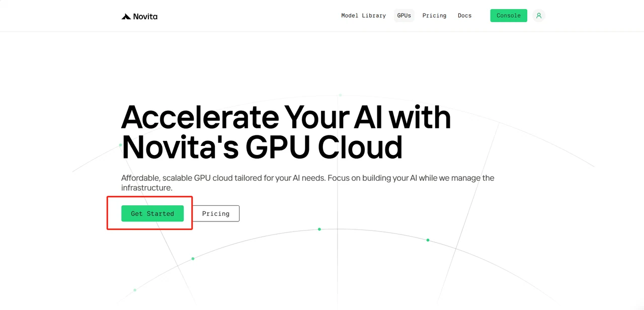Select the GPUs navigation tab

pos(404,16)
